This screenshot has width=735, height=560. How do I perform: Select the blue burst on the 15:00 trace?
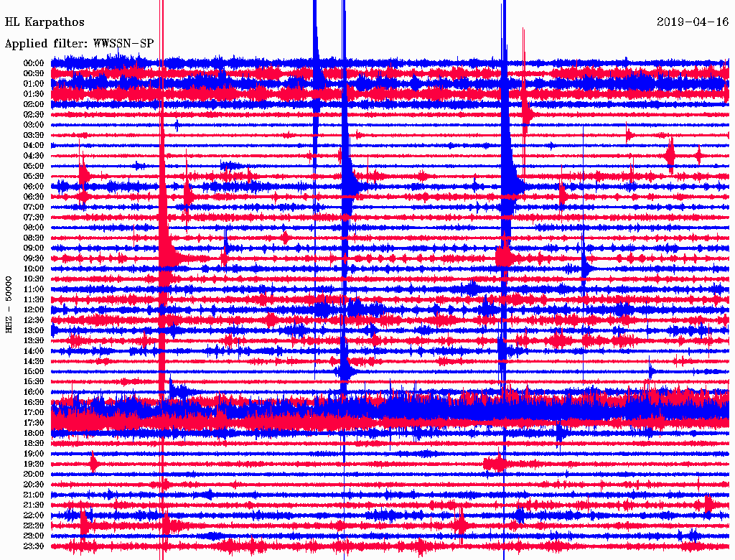pyautogui.click(x=345, y=371)
